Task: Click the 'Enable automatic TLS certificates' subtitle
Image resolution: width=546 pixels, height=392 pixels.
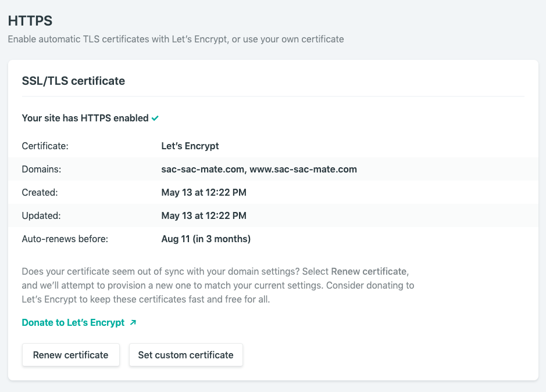Action: click(x=176, y=39)
